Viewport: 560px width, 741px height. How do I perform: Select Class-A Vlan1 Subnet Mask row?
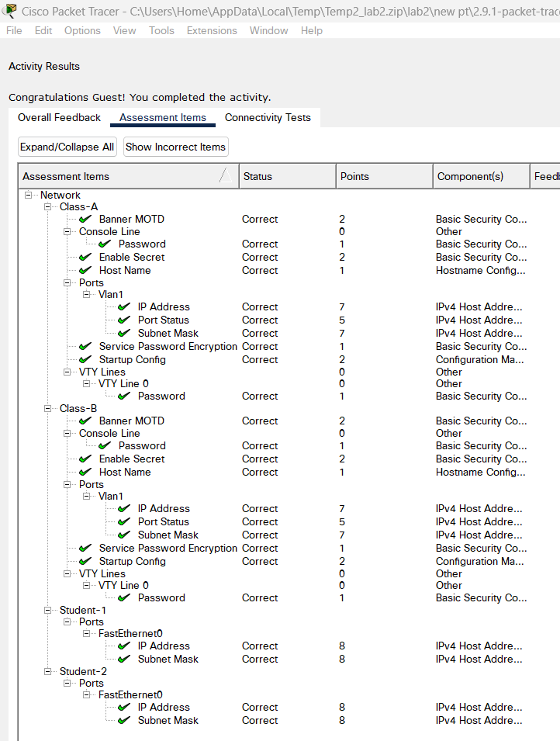289,333
